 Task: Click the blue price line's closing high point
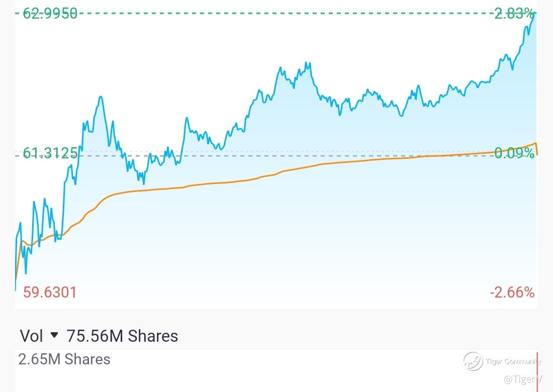click(535, 13)
